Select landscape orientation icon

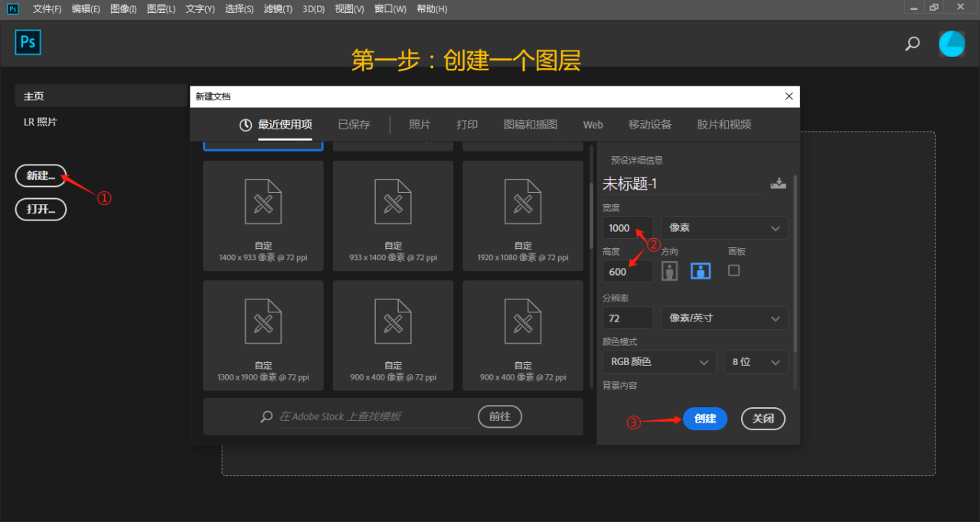click(x=701, y=270)
